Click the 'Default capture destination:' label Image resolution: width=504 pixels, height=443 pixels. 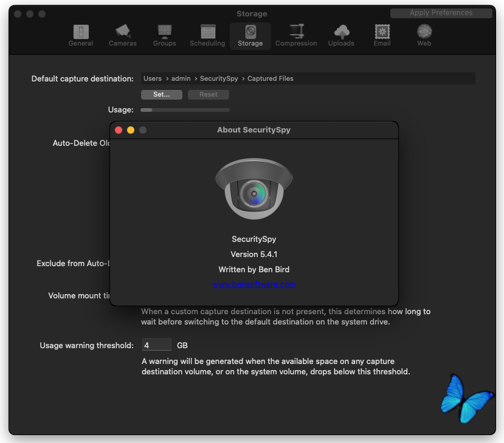click(83, 79)
